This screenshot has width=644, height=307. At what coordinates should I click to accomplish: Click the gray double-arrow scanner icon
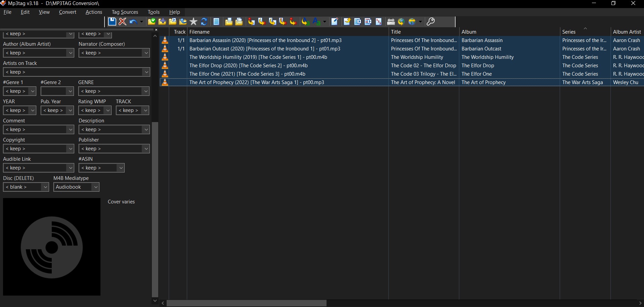tap(391, 22)
